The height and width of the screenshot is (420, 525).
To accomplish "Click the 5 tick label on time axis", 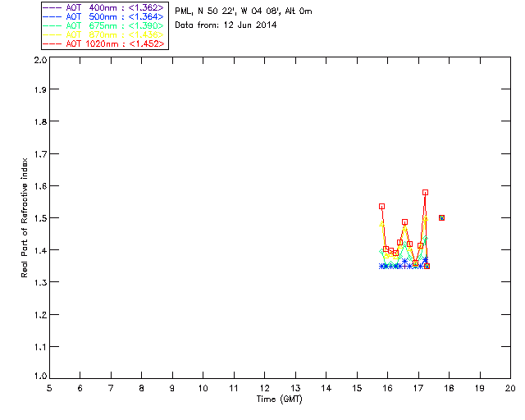I will (x=49, y=388).
